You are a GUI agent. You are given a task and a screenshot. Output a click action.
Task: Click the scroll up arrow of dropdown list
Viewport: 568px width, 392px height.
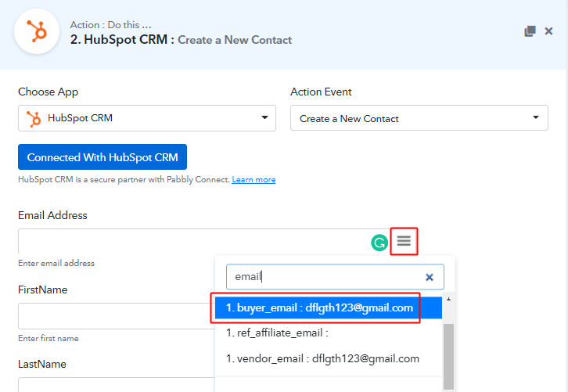pos(448,299)
